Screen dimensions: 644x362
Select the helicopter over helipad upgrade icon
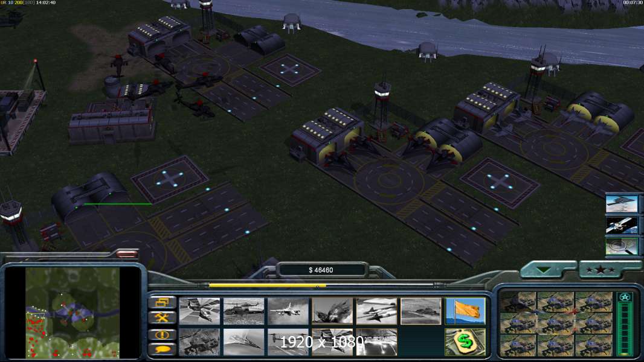click(x=332, y=341)
